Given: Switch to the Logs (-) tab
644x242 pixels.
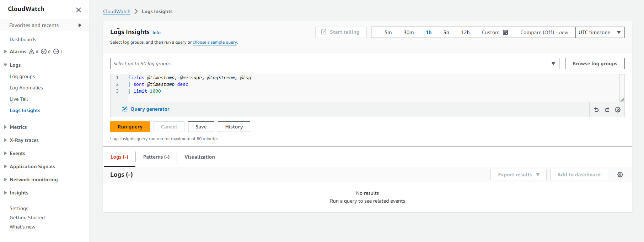Looking at the screenshot, I should pyautogui.click(x=119, y=157).
